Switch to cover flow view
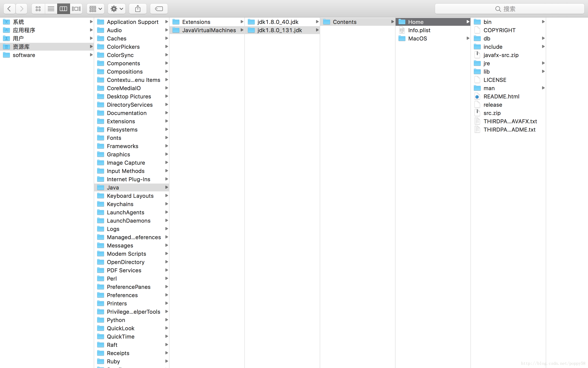Screen dimensions: 588x368 pos(76,9)
